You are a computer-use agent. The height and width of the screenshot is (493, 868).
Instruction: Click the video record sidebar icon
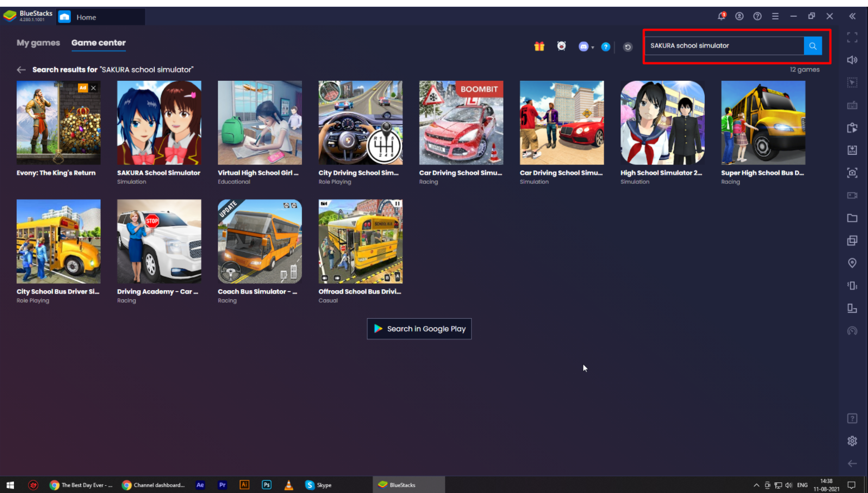852,196
